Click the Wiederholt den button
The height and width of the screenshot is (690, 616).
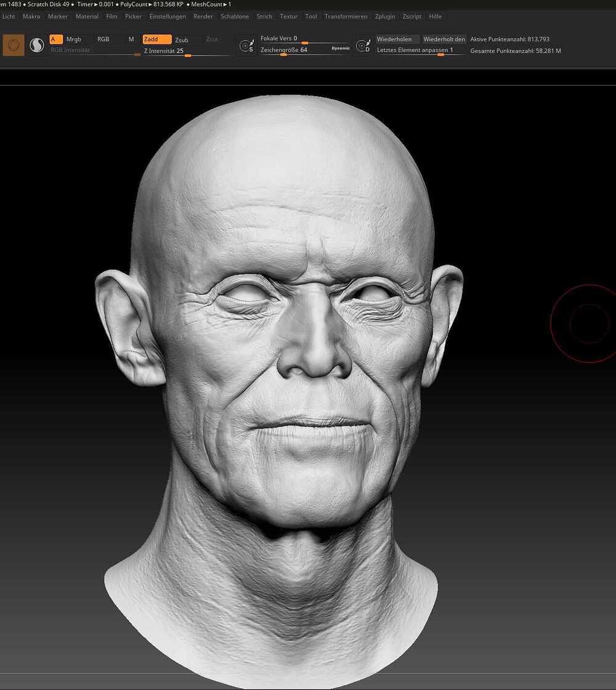[444, 39]
